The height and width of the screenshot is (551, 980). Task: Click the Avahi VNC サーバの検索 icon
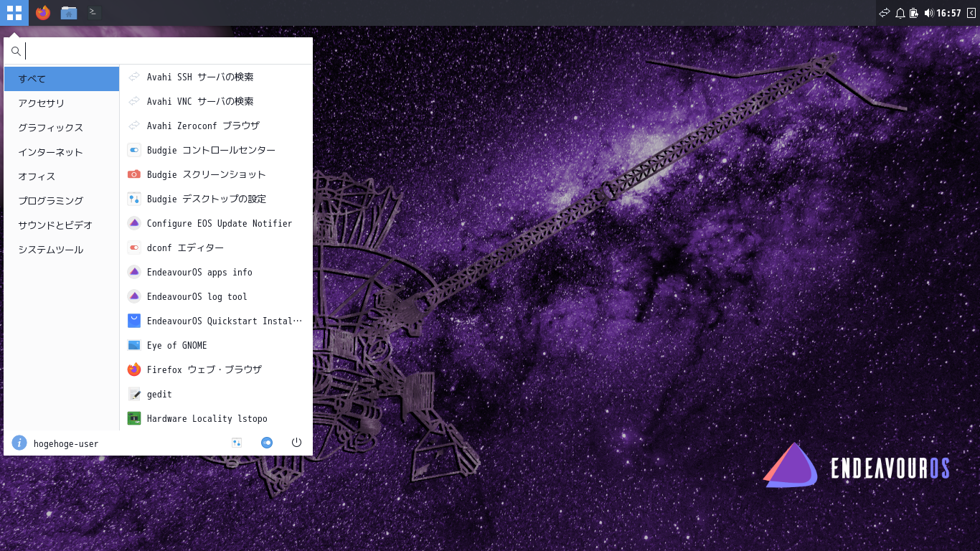click(x=134, y=101)
